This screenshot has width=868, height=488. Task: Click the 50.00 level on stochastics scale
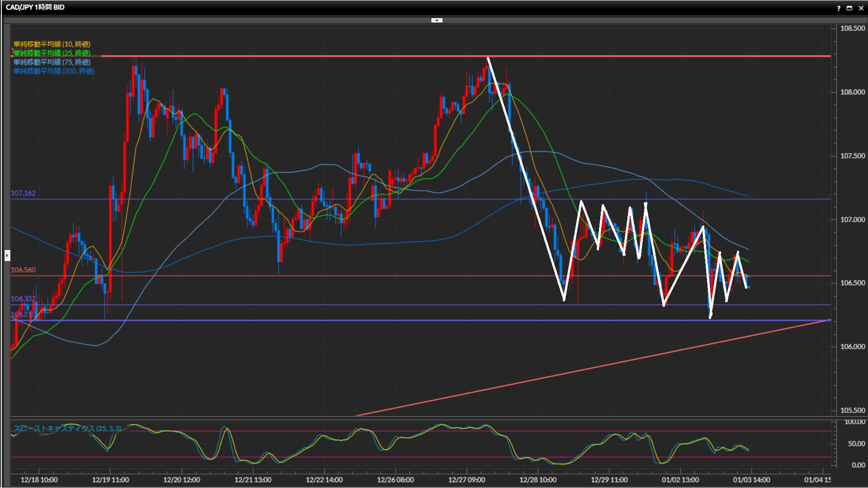(x=856, y=444)
